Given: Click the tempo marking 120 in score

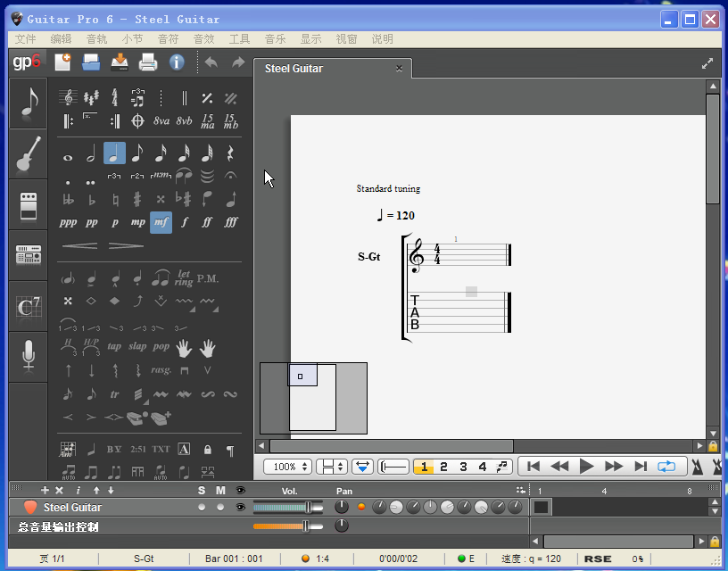Looking at the screenshot, I should click(395, 215).
